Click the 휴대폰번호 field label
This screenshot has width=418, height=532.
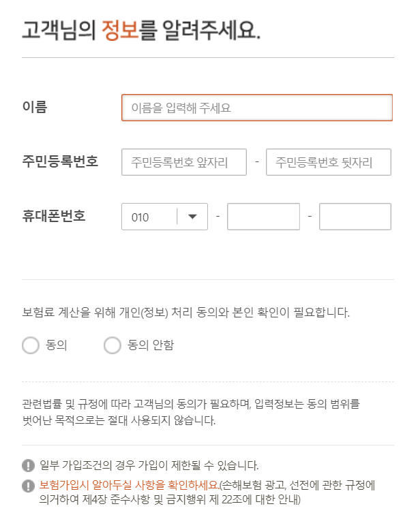tap(54, 216)
